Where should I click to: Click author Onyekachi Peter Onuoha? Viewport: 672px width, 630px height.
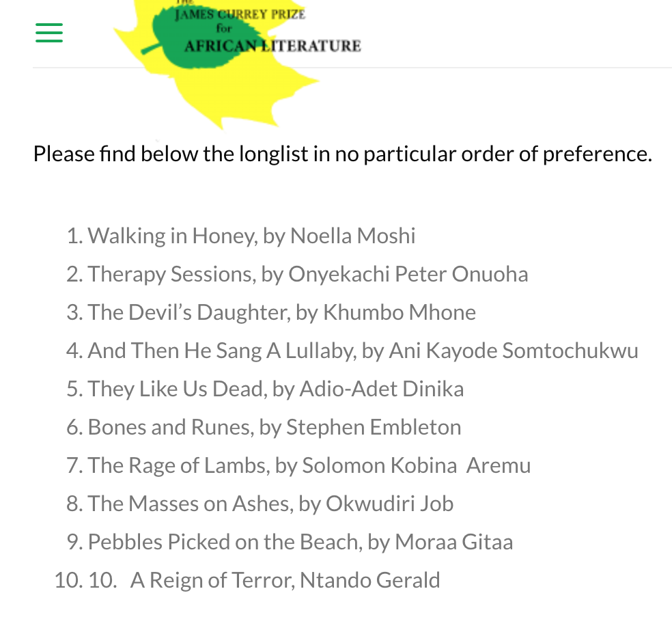point(408,274)
